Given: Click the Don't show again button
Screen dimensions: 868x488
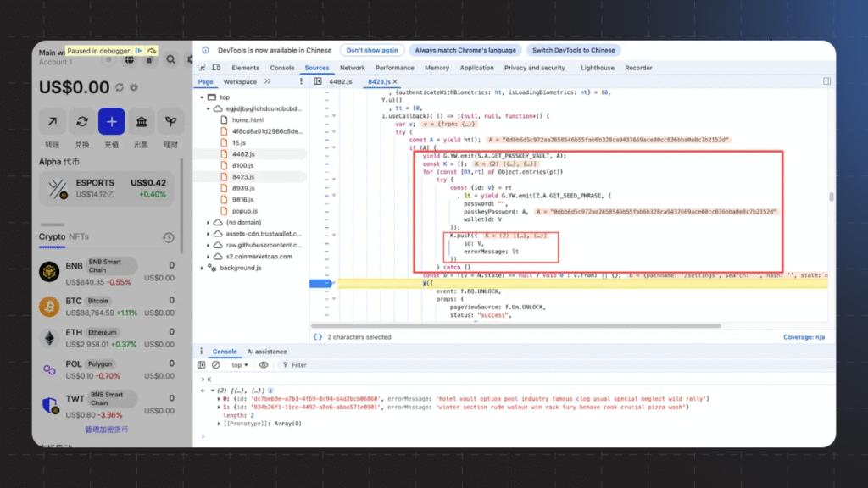Looking at the screenshot, I should (372, 51).
